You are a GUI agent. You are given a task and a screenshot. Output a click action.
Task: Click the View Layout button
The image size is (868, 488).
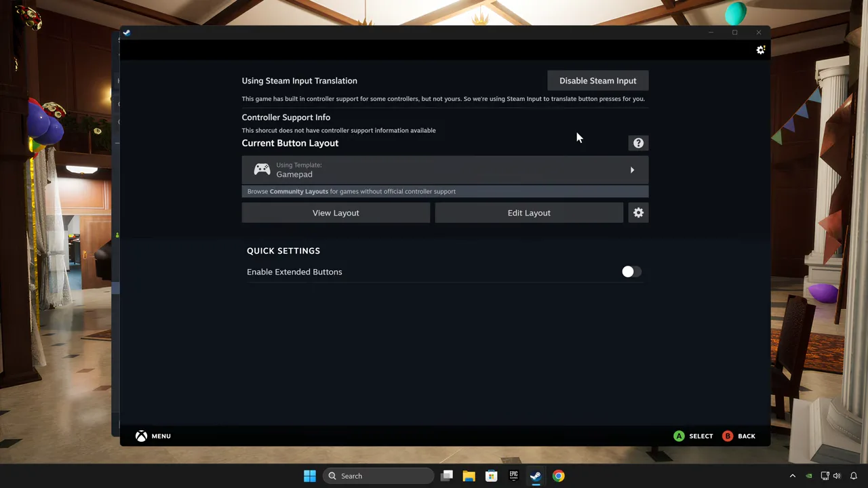click(x=336, y=213)
